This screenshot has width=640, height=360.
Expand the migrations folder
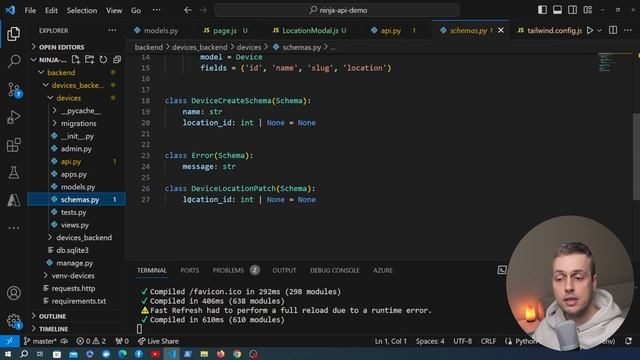[x=77, y=123]
